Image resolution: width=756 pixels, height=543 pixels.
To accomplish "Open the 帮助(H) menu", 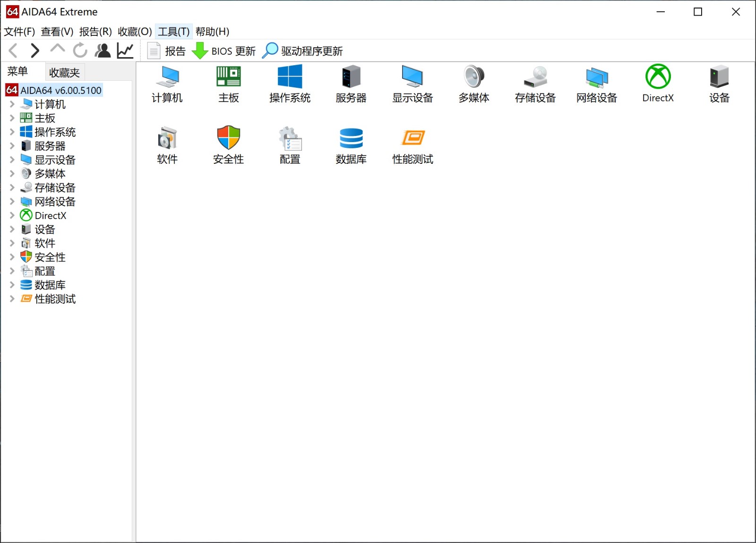I will 212,32.
